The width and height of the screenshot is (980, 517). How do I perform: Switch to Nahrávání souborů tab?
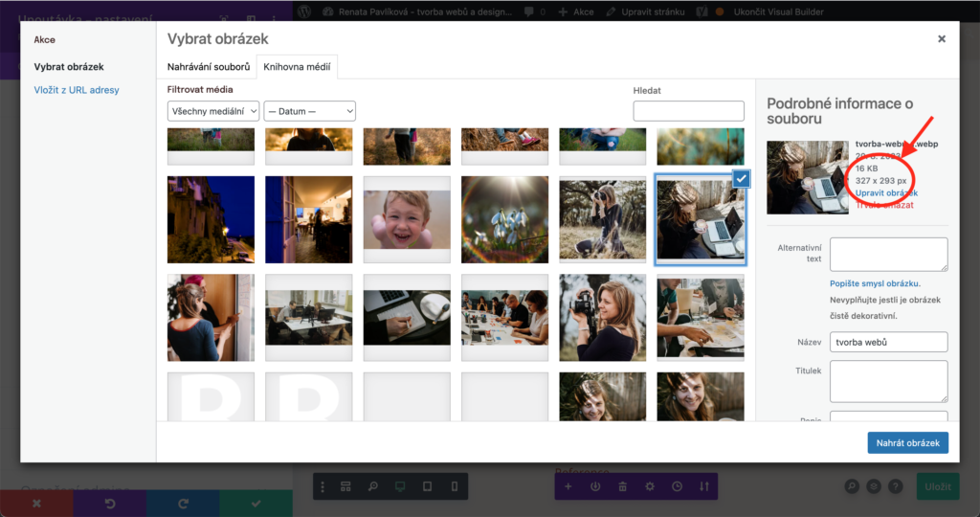(209, 67)
